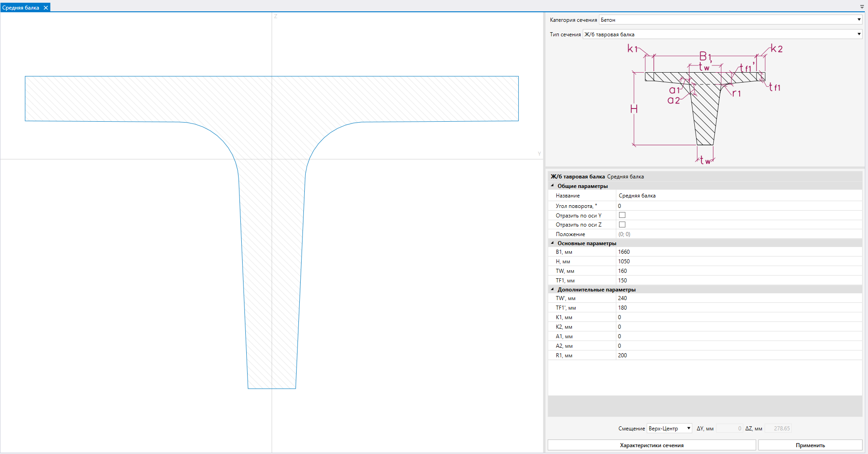Edit the A2 value field

(x=739, y=346)
